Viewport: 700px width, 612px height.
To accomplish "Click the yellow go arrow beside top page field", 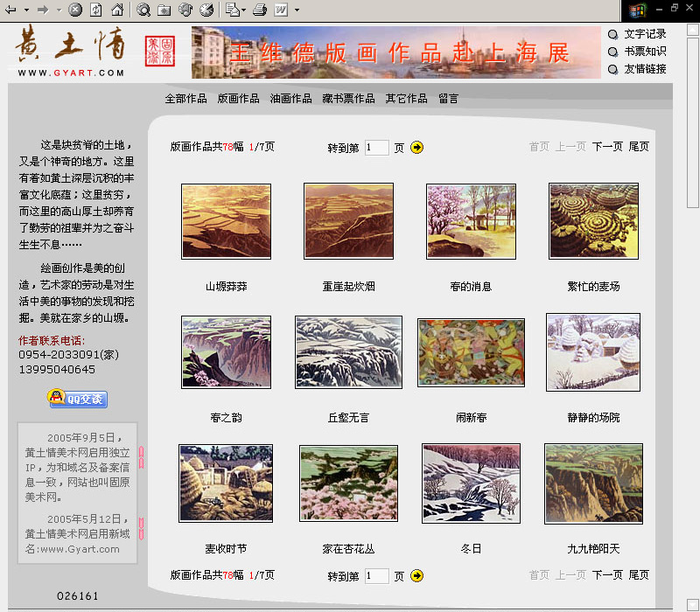I will [x=417, y=147].
